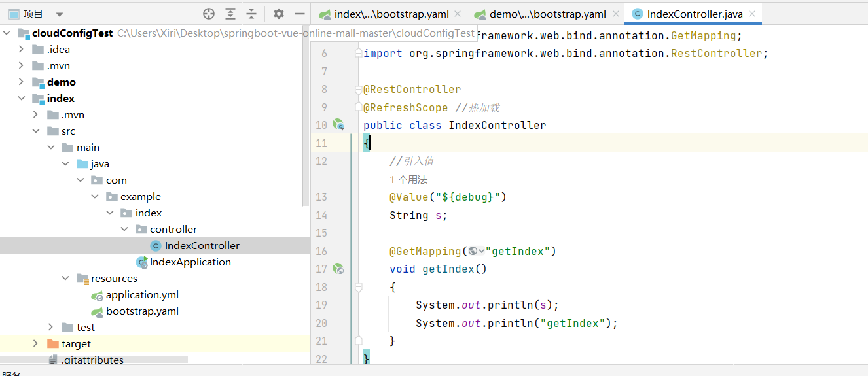The image size is (868, 376).
Task: Click the Spring bean gutter icon on line 10
Action: pyautogui.click(x=338, y=124)
